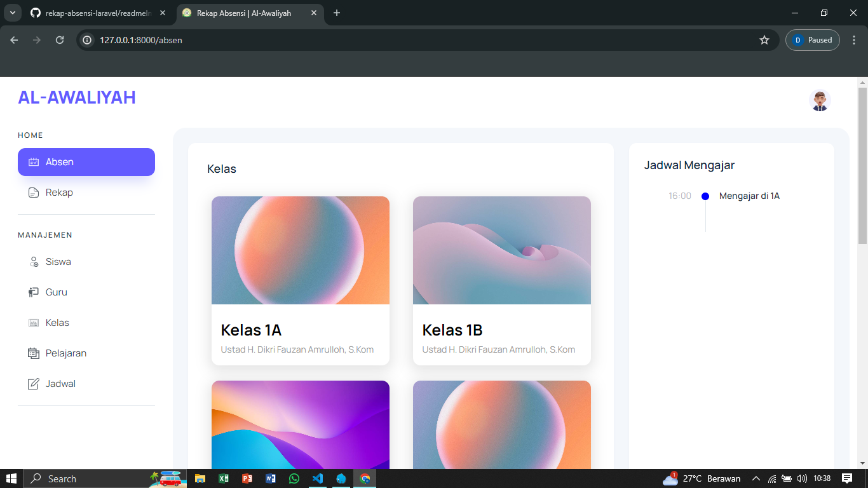Reload the page using the refresh button

(60, 40)
